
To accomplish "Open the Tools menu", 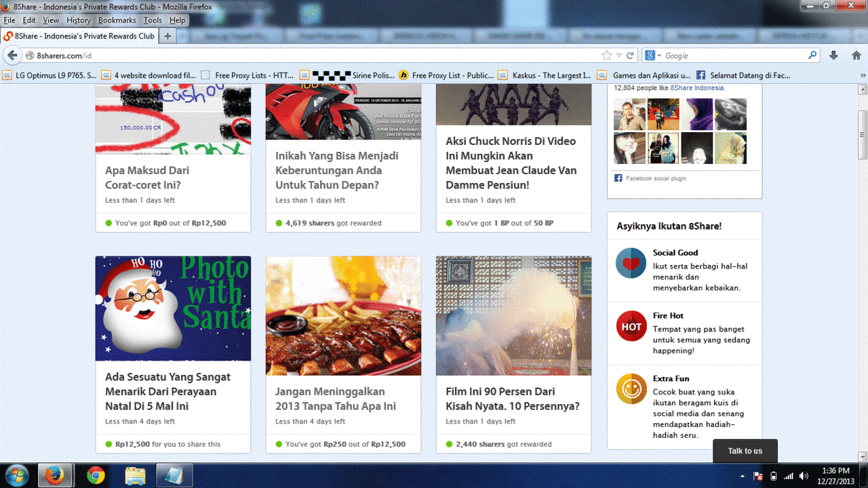I will click(153, 20).
